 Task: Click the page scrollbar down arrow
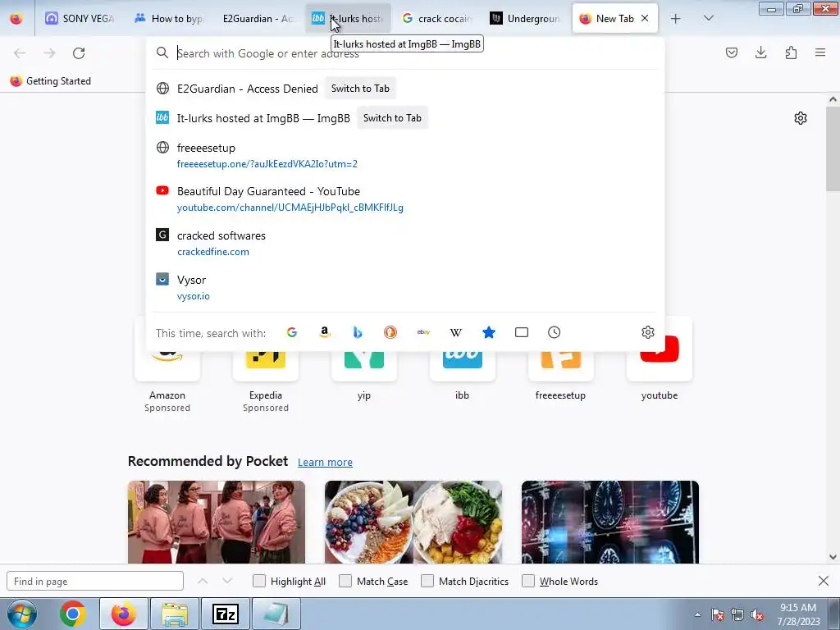point(833,557)
